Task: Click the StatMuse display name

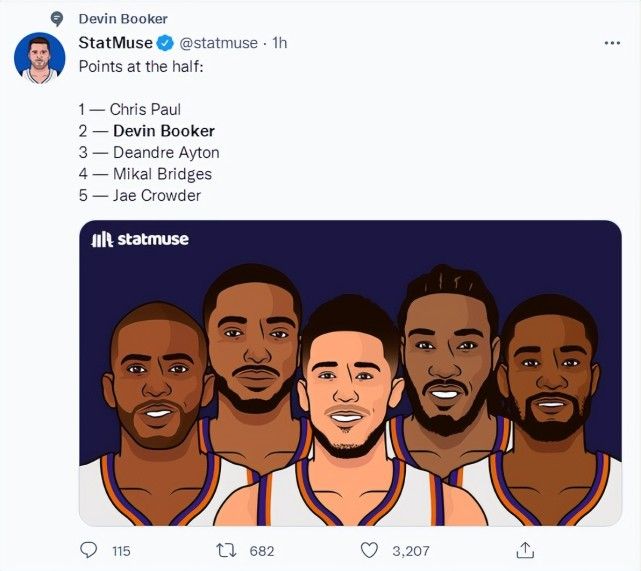Action: (115, 43)
